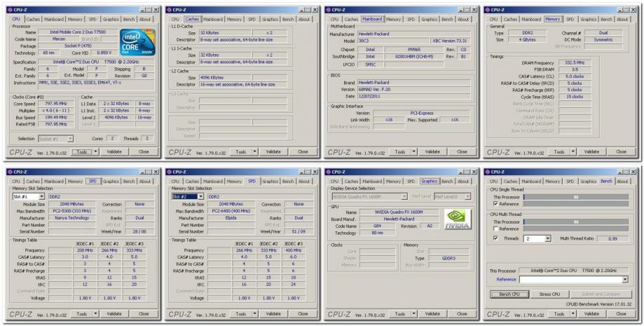The height and width of the screenshot is (326, 644).
Task: Click the CPU-Z title bar icon of the Mainboard window
Action: 327,10
